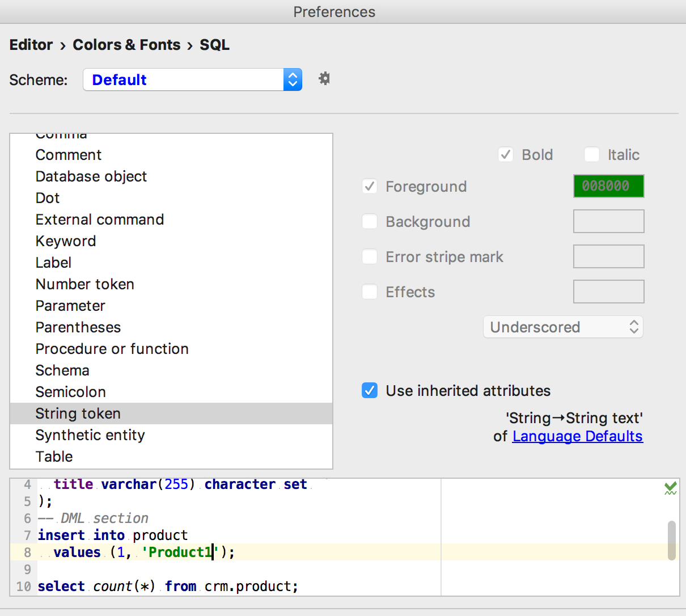Open the Underscored effects type dropdown
The height and width of the screenshot is (616, 686).
(563, 327)
